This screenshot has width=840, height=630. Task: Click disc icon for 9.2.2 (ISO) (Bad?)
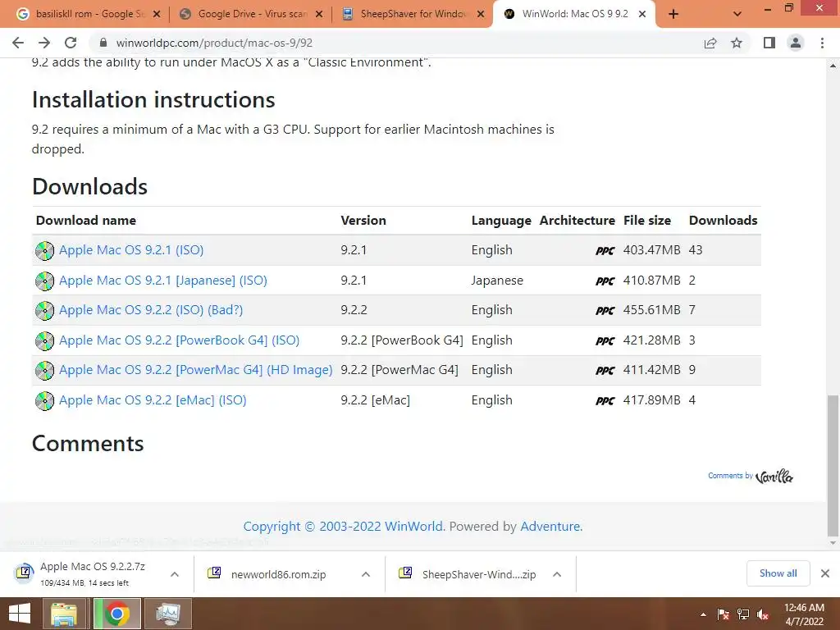click(44, 311)
